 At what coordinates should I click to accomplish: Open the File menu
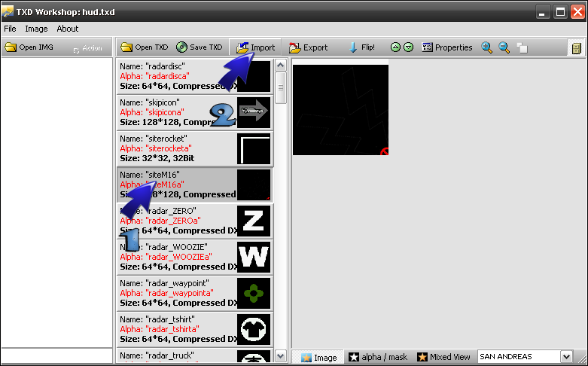(10, 29)
